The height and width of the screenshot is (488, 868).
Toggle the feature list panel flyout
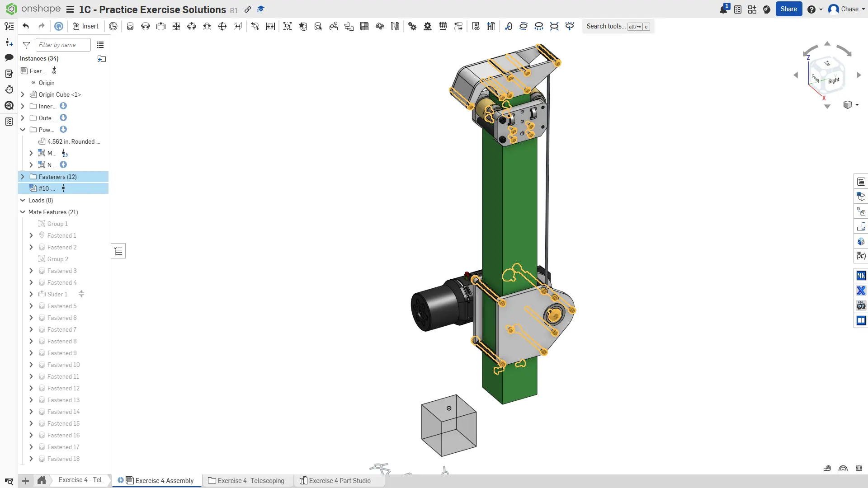[118, 251]
